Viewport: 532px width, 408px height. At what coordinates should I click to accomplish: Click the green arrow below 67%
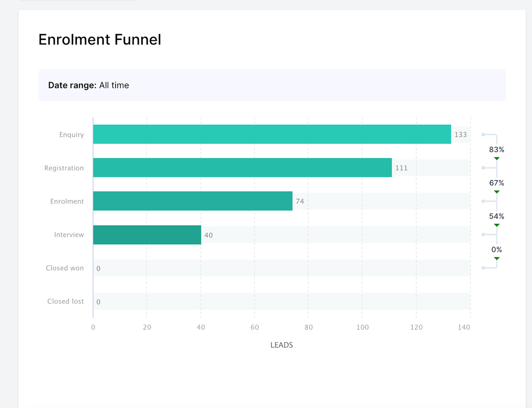click(x=497, y=192)
